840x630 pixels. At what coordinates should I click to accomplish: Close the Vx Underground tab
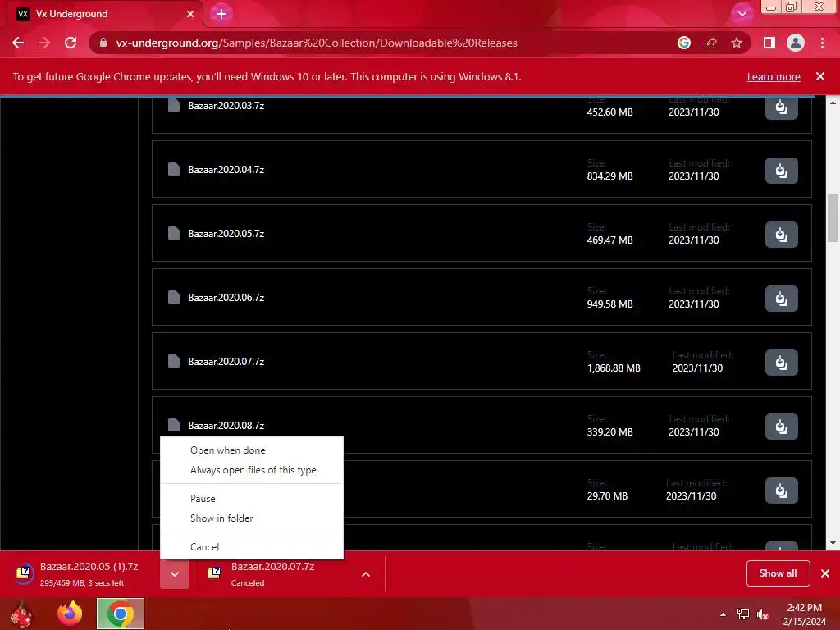[x=190, y=14]
